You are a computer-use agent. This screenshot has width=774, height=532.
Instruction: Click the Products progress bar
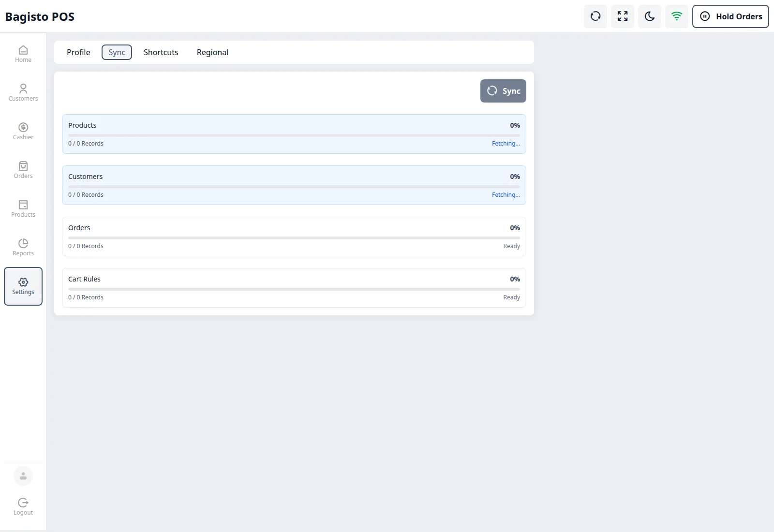[294, 135]
